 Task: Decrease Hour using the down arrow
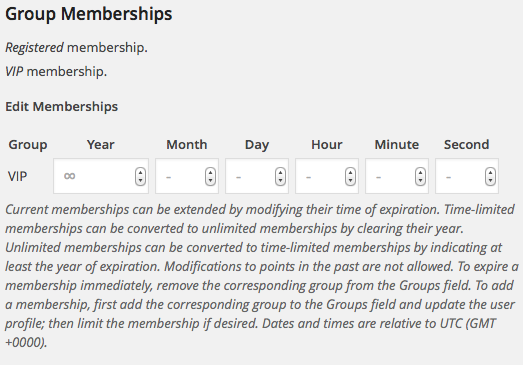(x=351, y=180)
